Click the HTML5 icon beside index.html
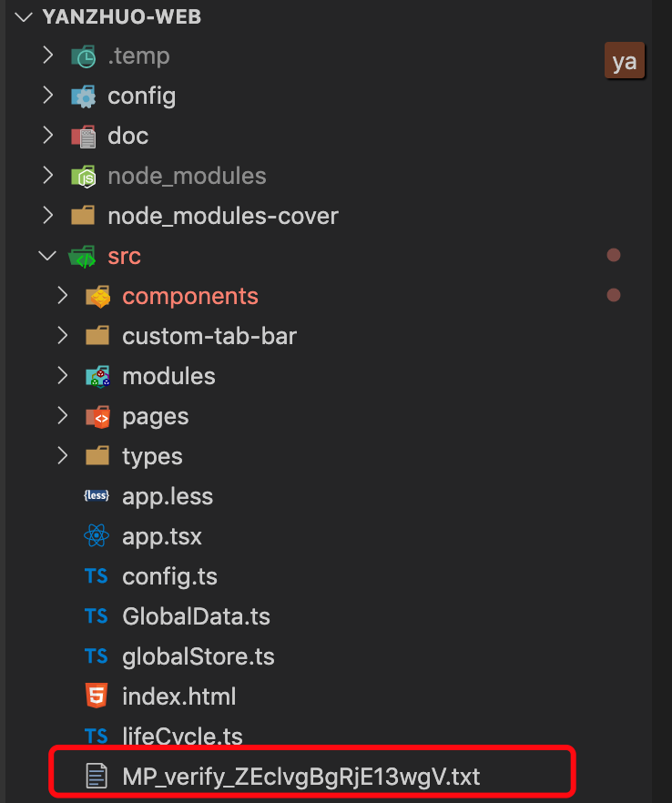The width and height of the screenshot is (672, 803). click(x=97, y=696)
